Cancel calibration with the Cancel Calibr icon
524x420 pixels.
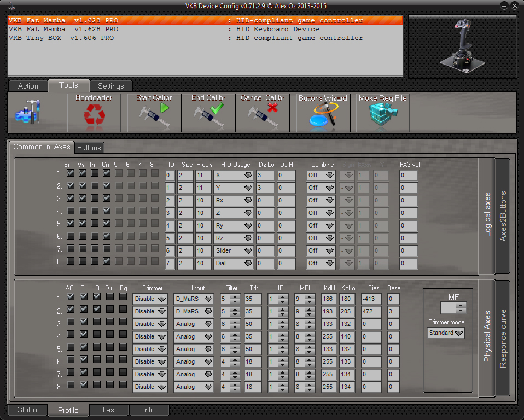[x=263, y=115]
